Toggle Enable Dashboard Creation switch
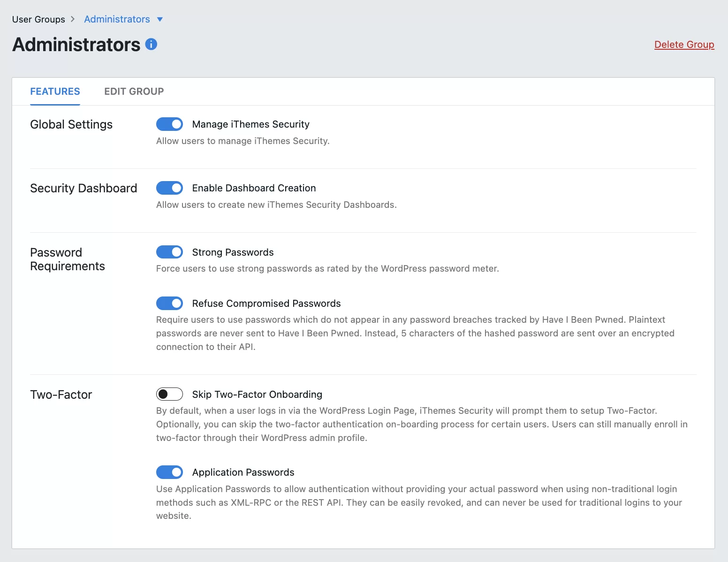The image size is (728, 562). [x=169, y=188]
